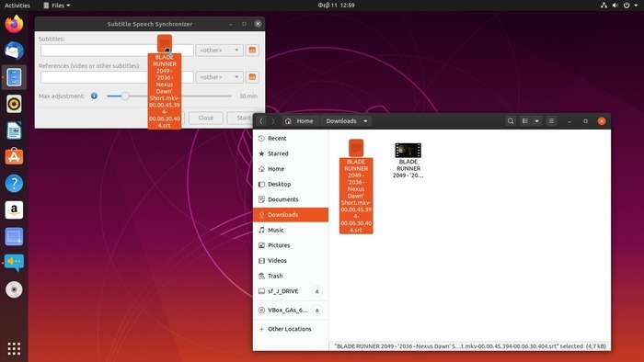Eject the sf_J_DRIVE volume
Screen dimensions: 644x362
tap(316, 291)
